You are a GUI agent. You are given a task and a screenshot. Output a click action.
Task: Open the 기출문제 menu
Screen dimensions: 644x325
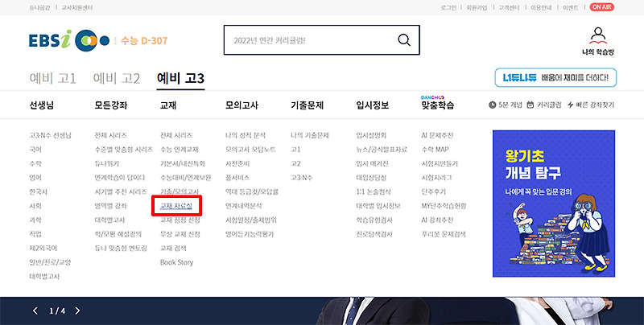pos(307,105)
